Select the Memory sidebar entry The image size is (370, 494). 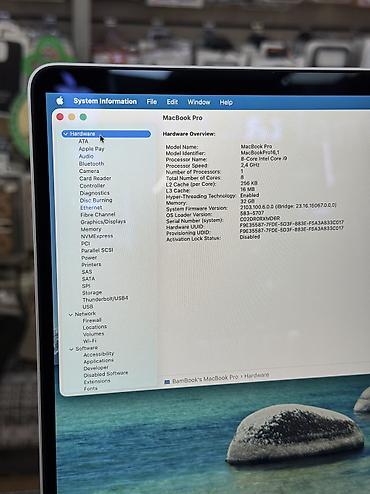tap(91, 229)
